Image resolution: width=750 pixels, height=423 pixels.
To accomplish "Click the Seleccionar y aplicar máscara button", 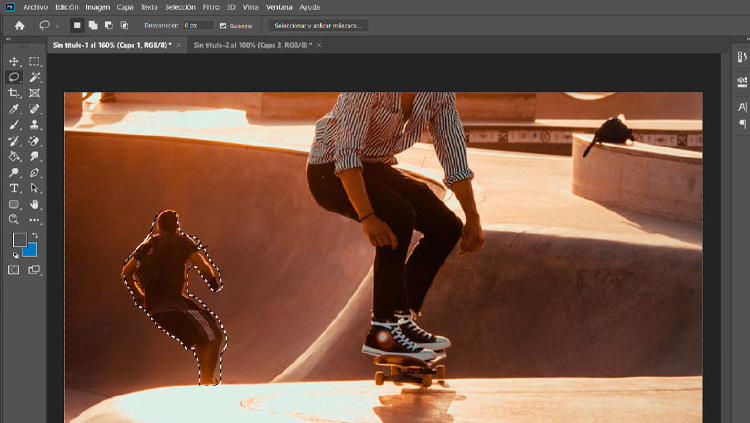I will pyautogui.click(x=318, y=25).
